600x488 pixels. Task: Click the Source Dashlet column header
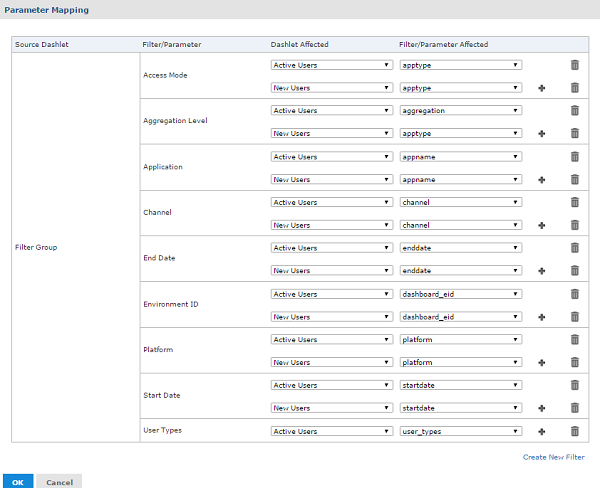42,44
